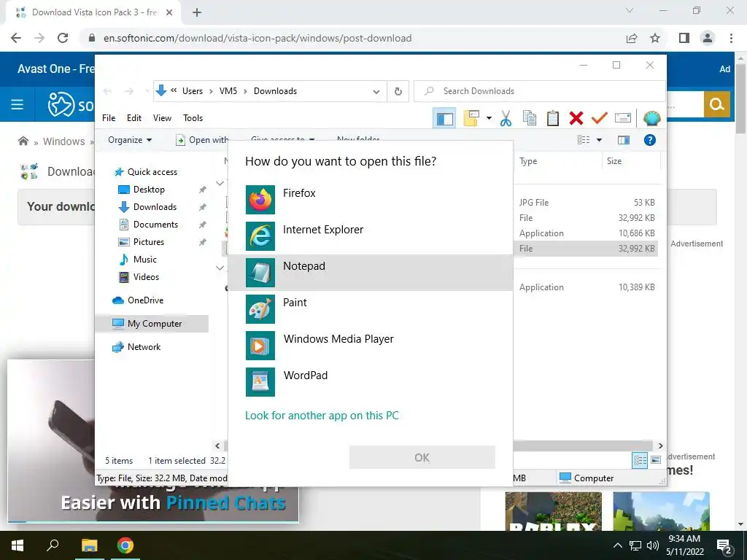Image resolution: width=747 pixels, height=560 pixels.
Task: Select Network in the navigation pane
Action: 144,347
